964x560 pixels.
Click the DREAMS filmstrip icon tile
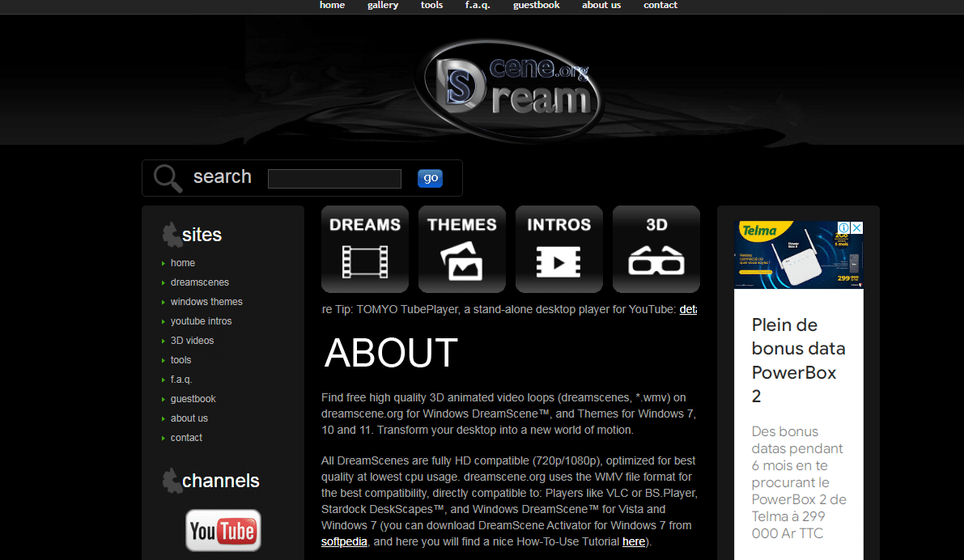[364, 249]
